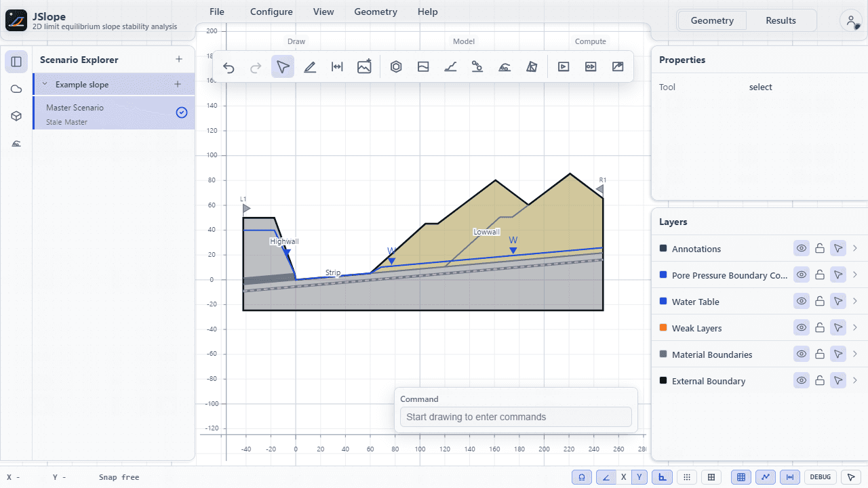868x488 pixels.
Task: Open the user account icon
Action: click(x=850, y=20)
